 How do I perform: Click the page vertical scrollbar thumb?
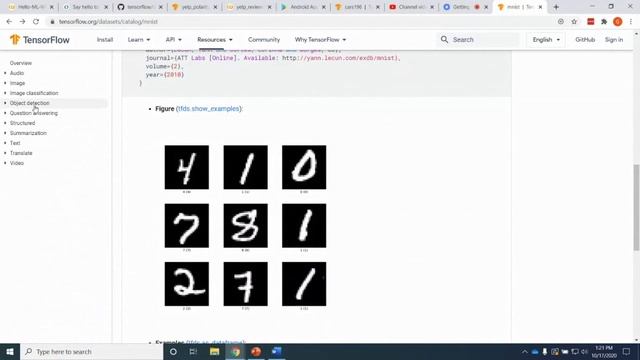click(x=636, y=207)
